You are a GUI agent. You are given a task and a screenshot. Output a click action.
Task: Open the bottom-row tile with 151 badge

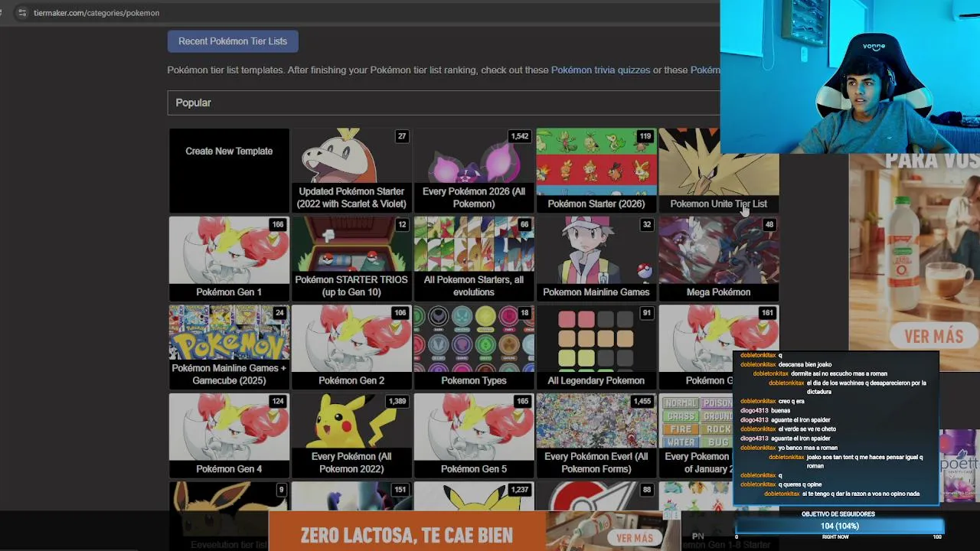351,496
